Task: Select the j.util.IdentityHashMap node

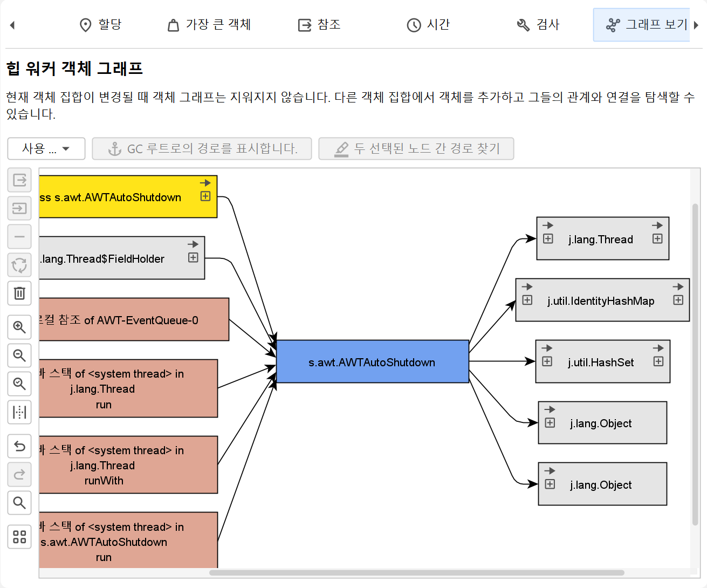Action: point(602,300)
